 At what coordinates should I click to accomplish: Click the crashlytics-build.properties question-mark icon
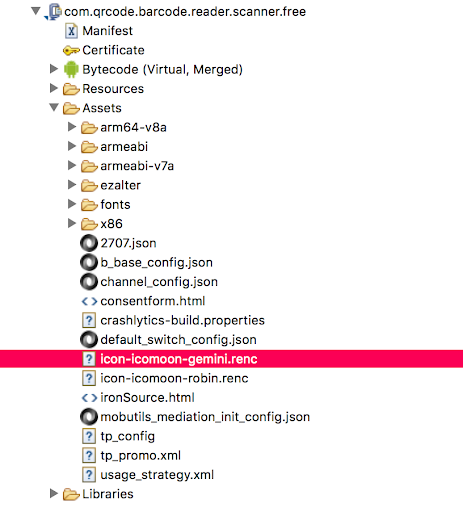(x=89, y=320)
